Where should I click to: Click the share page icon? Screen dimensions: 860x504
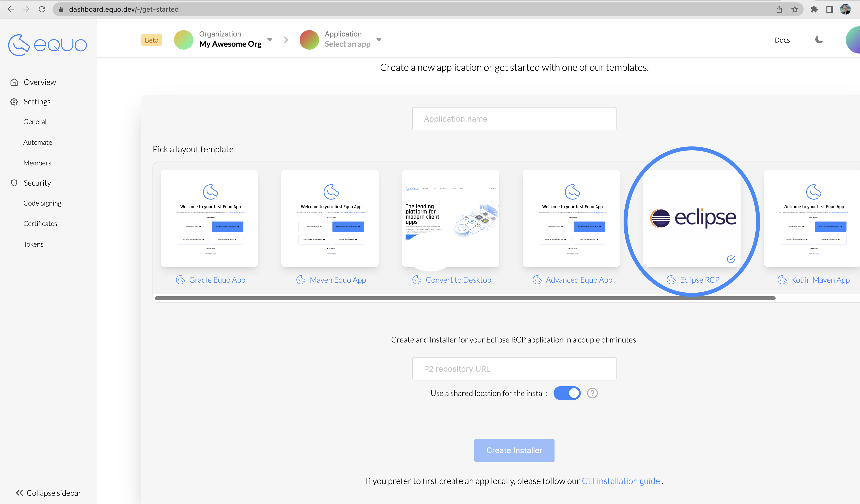pyautogui.click(x=779, y=9)
